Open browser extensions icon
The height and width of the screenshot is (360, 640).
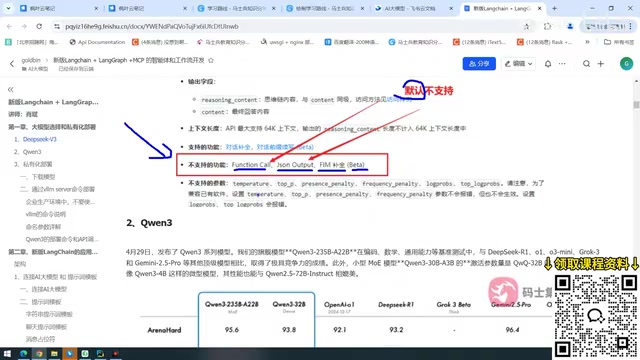click(547, 26)
